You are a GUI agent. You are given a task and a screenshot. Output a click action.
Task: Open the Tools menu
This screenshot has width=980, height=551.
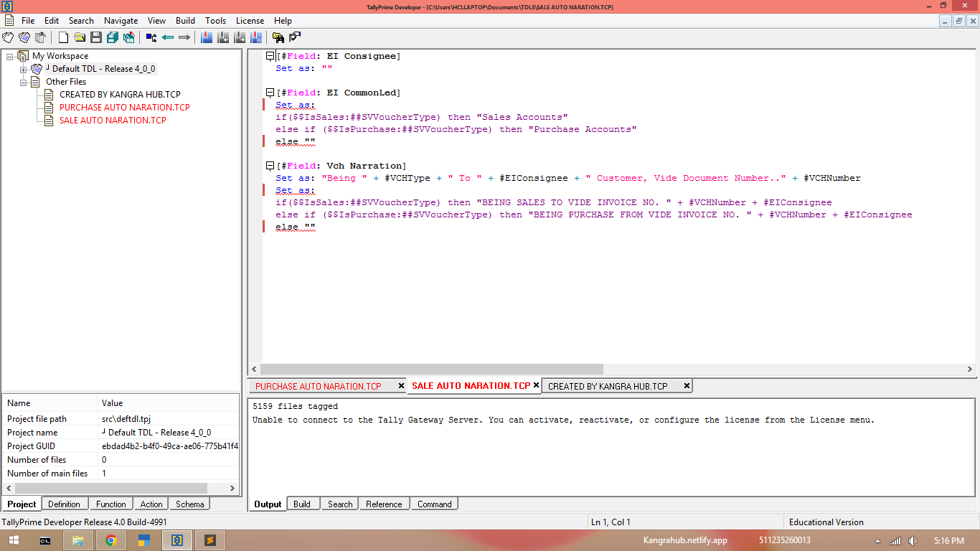coord(215,21)
